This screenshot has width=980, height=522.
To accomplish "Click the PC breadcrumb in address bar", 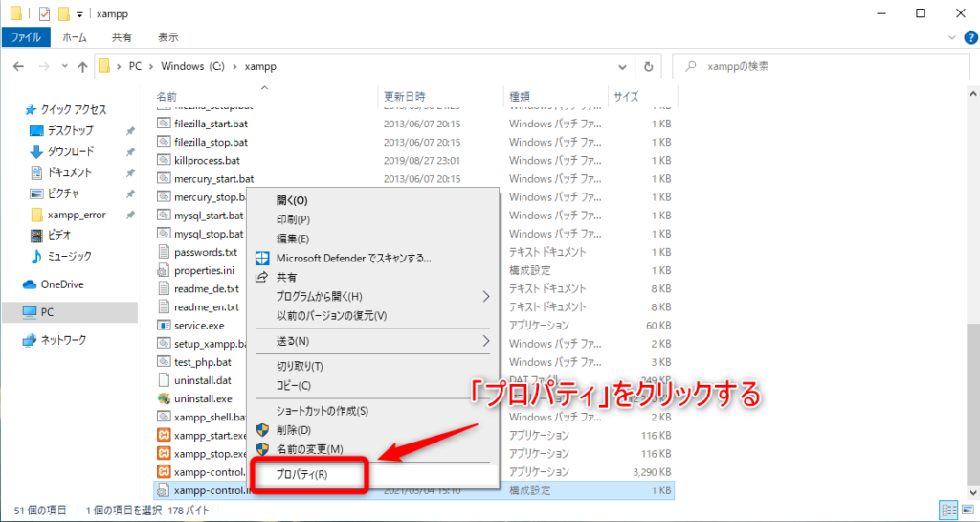I will coord(135,66).
